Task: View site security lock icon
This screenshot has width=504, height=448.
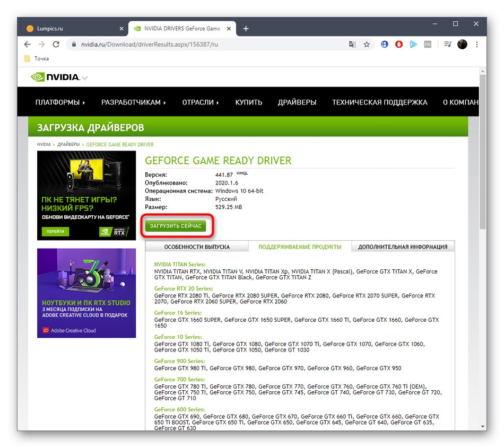Action: [74, 45]
